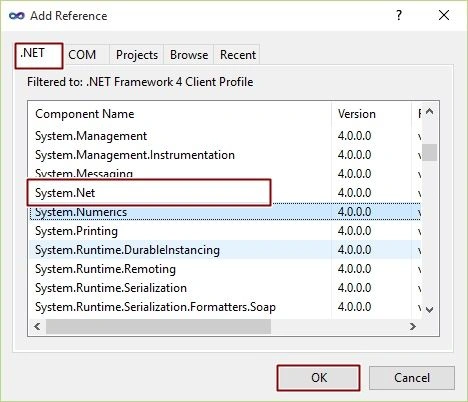Open the Projects tab
The width and height of the screenshot is (468, 402).
click(137, 55)
